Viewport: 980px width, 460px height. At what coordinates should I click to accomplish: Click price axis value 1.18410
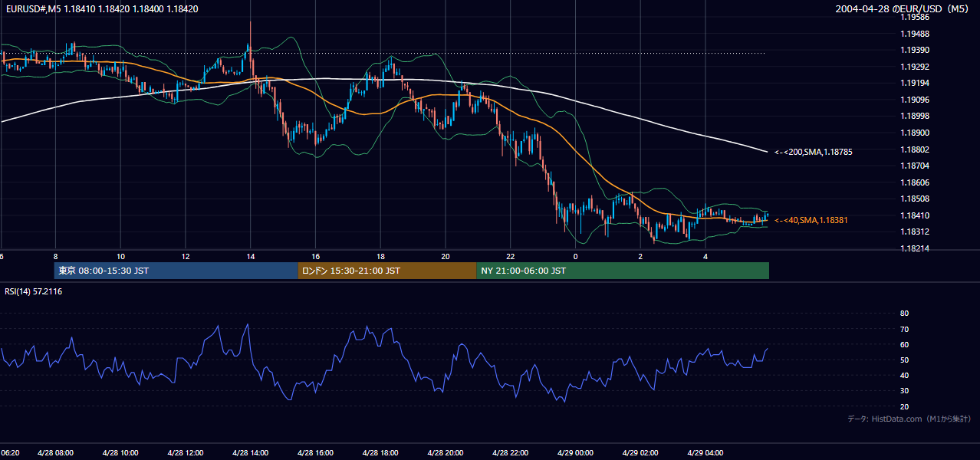(915, 215)
